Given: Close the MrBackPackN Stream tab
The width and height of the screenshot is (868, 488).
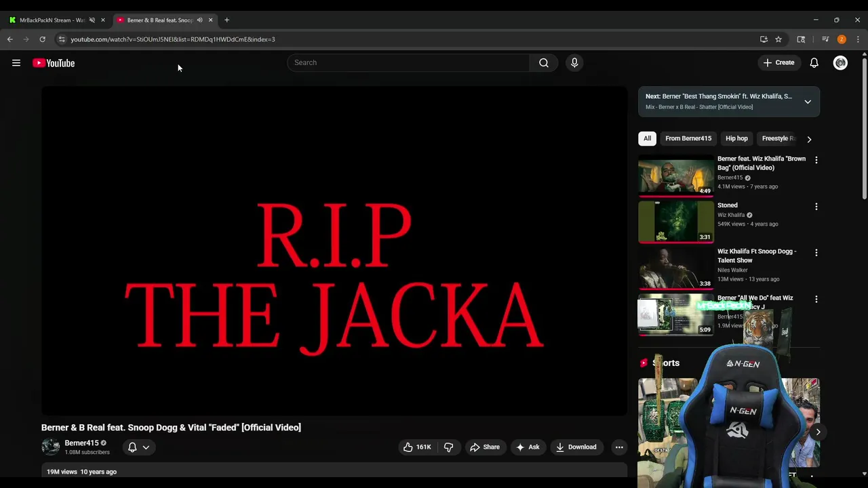Looking at the screenshot, I should [x=103, y=20].
